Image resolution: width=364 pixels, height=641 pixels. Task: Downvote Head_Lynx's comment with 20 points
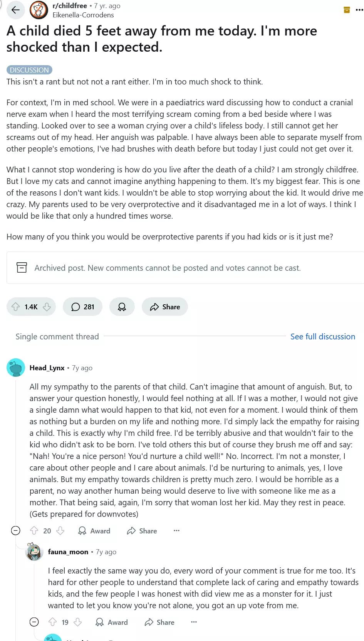point(60,531)
